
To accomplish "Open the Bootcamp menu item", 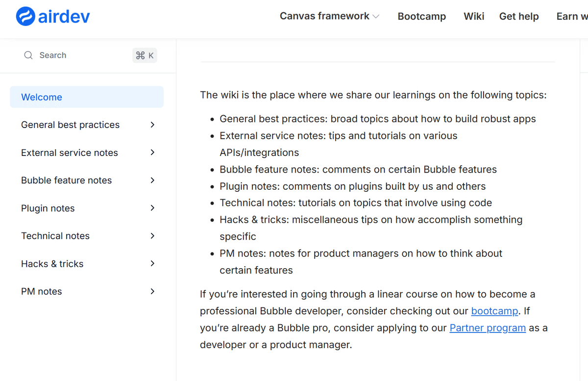I will (x=421, y=17).
